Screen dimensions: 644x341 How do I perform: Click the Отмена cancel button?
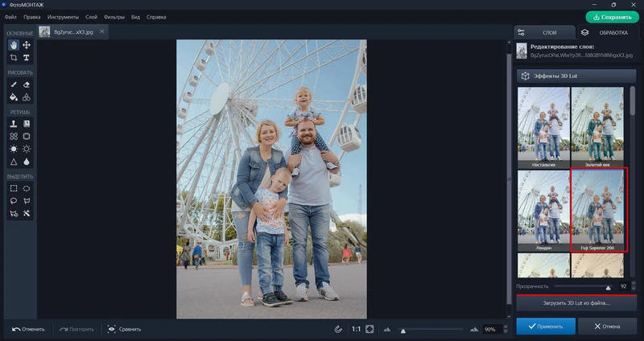(x=607, y=327)
